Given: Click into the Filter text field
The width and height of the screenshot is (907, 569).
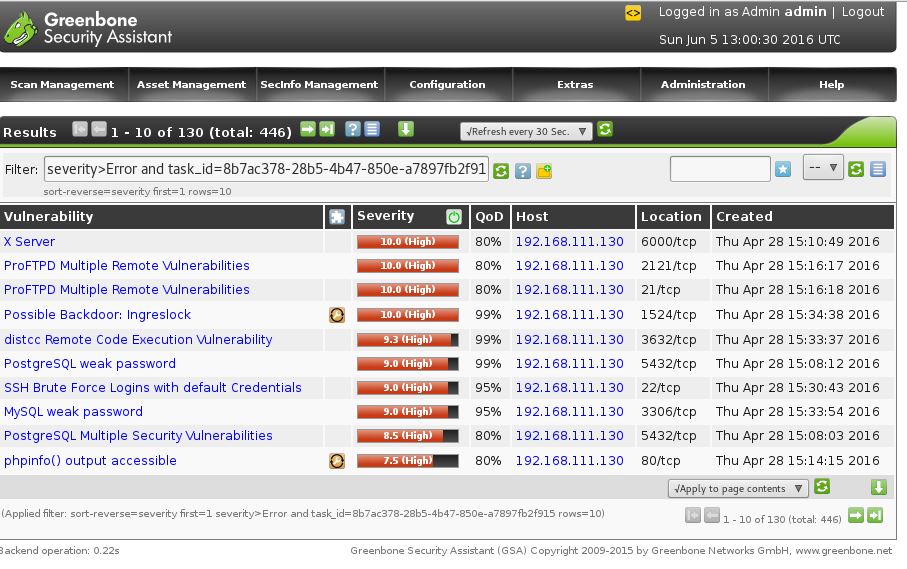Looking at the screenshot, I should [266, 169].
